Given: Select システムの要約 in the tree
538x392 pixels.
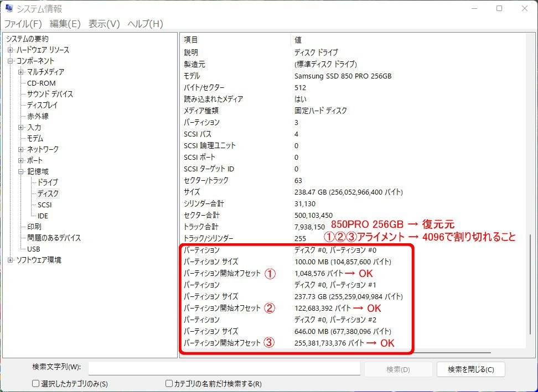Looking at the screenshot, I should [x=28, y=39].
